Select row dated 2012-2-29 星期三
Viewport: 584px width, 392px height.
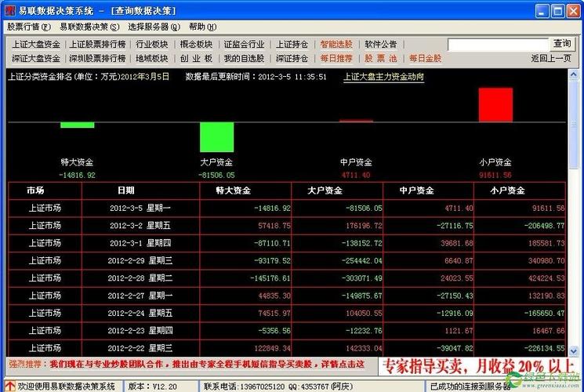click(x=287, y=261)
